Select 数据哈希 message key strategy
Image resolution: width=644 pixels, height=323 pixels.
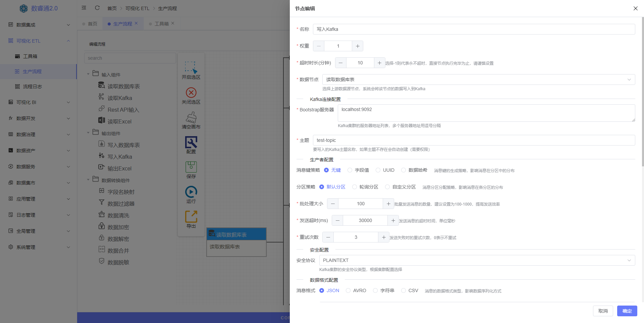click(x=414, y=170)
